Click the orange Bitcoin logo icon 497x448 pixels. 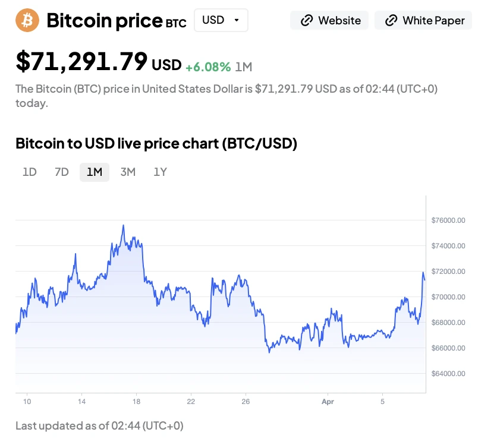(x=27, y=20)
